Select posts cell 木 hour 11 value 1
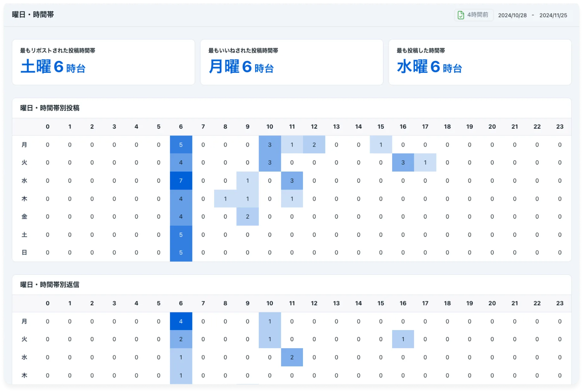The width and height of the screenshot is (583, 392). tap(292, 199)
